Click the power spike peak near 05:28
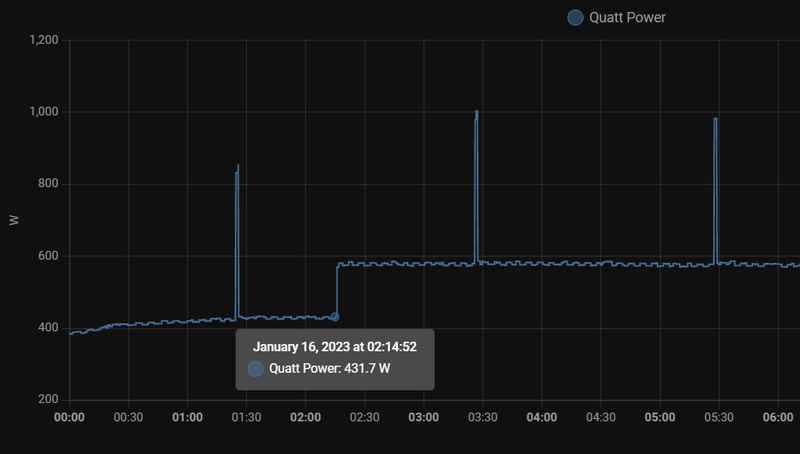Viewport: 800px width, 454px height. pyautogui.click(x=715, y=119)
